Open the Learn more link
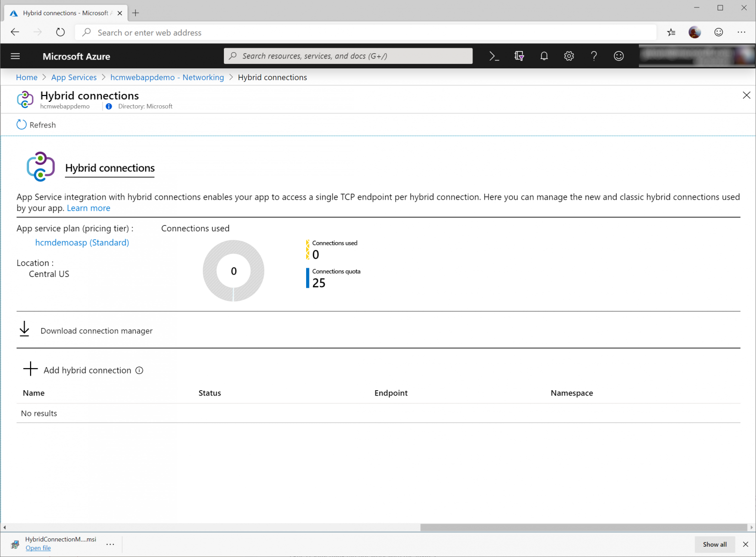Viewport: 756px width, 557px height. [x=89, y=208]
